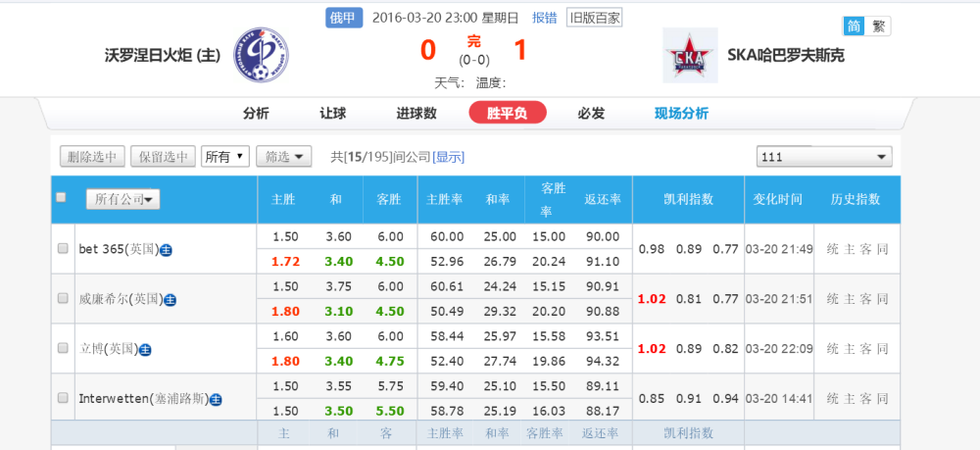Click the SKA Khabarovsk team logo
Screen dimensions: 980x450
click(690, 56)
